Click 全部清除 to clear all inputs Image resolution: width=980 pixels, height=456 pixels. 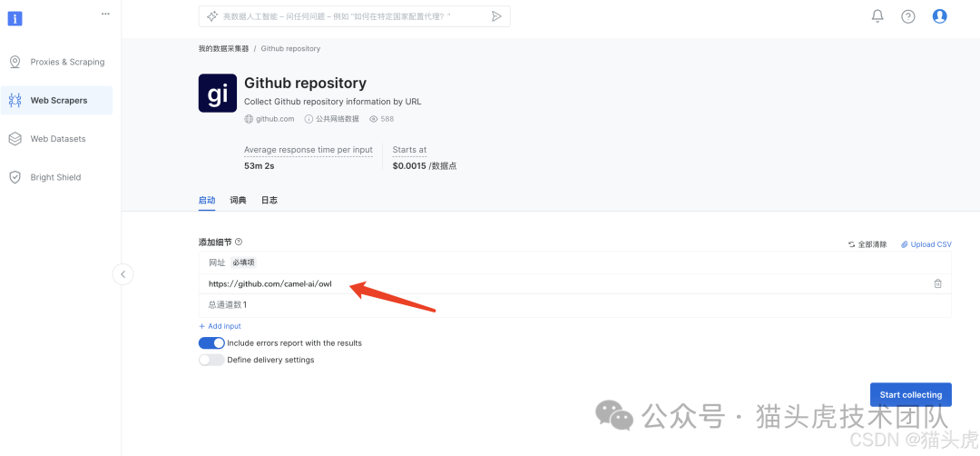pos(867,244)
